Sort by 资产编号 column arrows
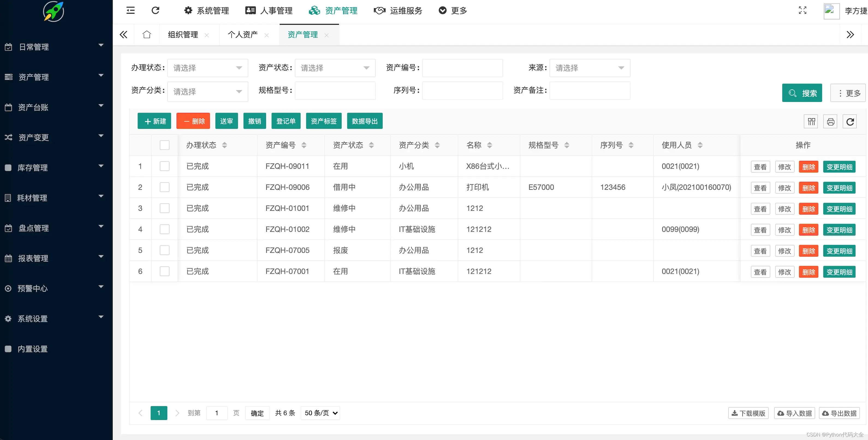This screenshot has width=868, height=440. point(304,145)
